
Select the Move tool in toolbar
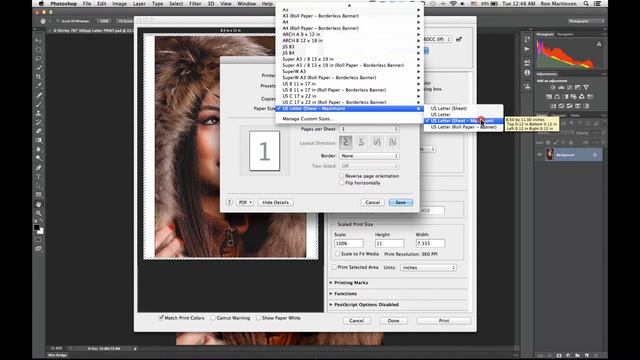tap(38, 41)
